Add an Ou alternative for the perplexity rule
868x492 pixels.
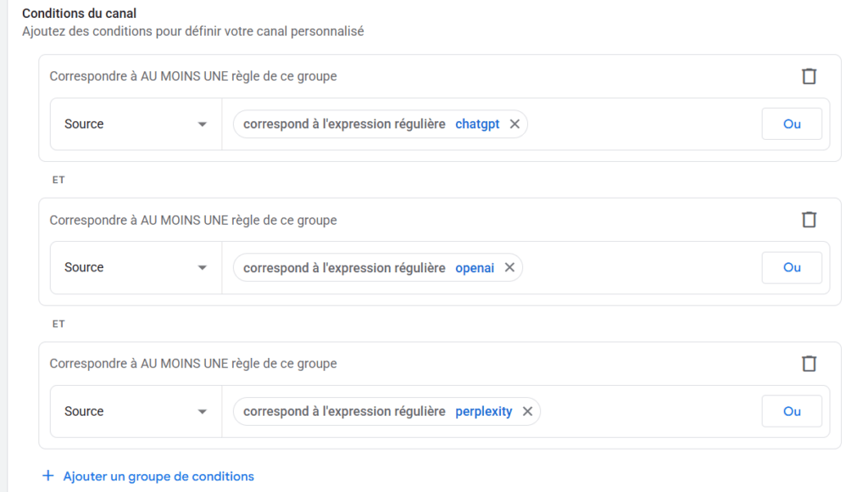792,411
